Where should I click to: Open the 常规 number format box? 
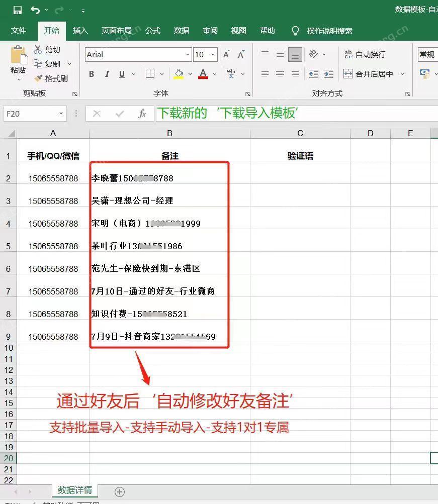point(428,55)
